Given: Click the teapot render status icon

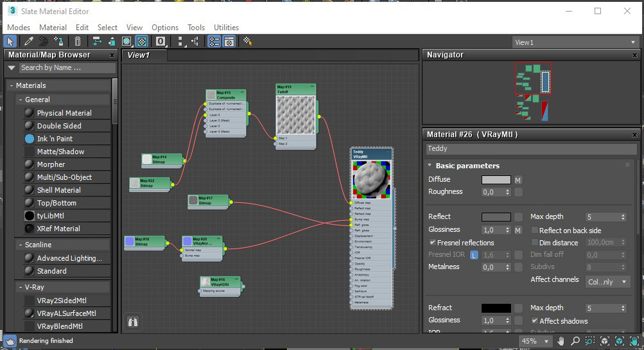Looking at the screenshot, I should click(10, 341).
